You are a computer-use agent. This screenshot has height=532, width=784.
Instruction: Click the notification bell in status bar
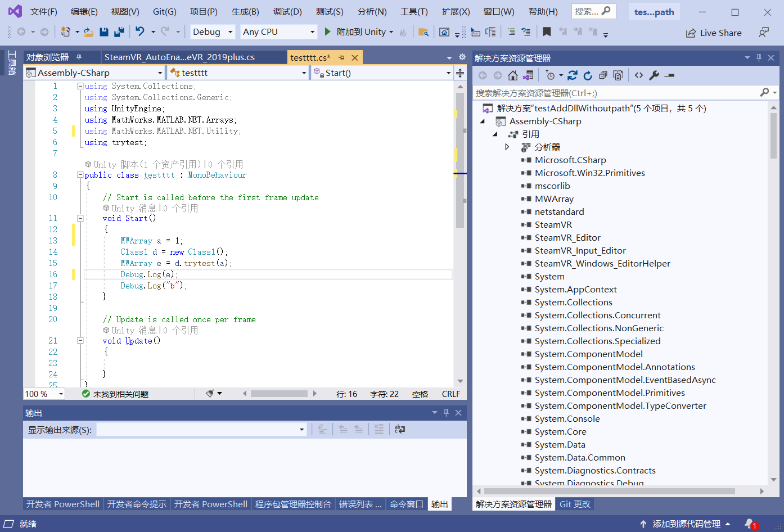tap(750, 524)
